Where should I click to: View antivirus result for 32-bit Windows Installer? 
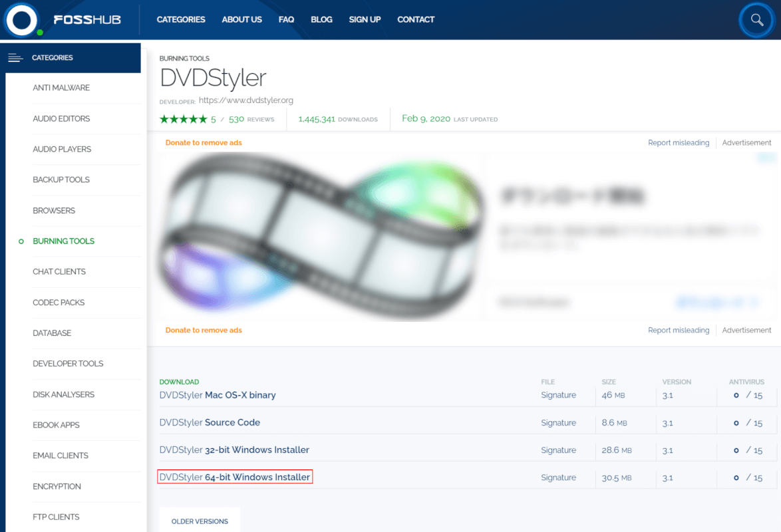pos(748,450)
